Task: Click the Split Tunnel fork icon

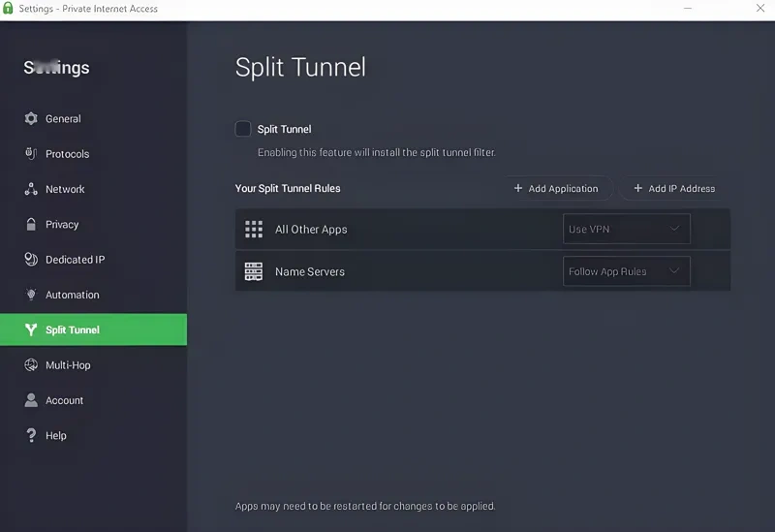Action: point(31,329)
